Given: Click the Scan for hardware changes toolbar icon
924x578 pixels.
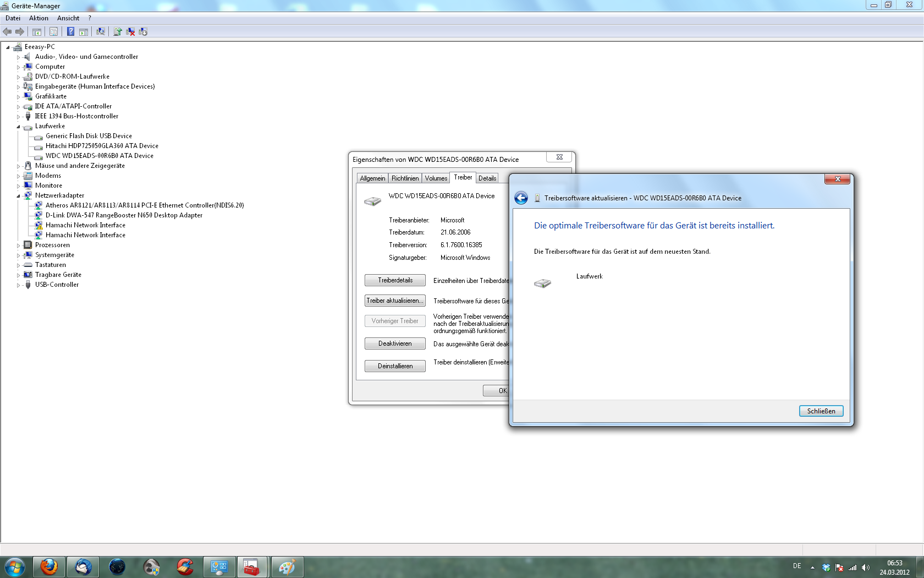Looking at the screenshot, I should coord(101,32).
